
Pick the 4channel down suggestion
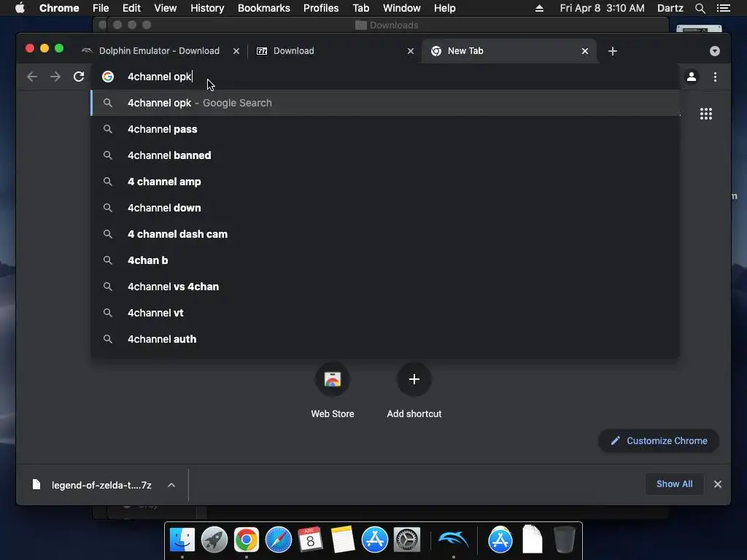386,208
